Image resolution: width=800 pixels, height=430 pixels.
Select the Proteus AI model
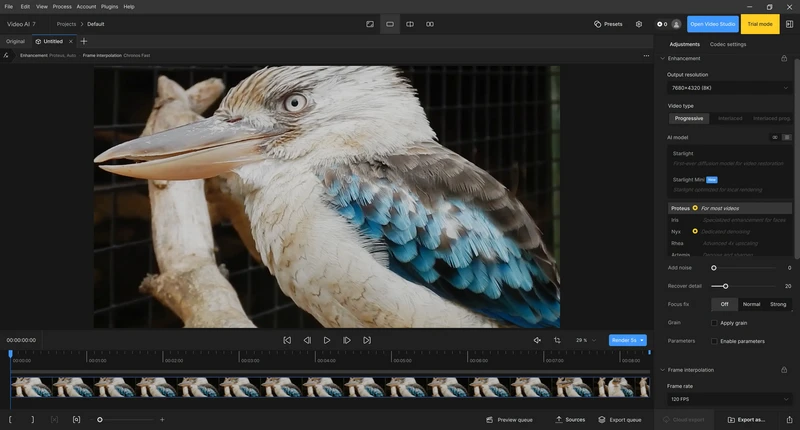point(730,208)
